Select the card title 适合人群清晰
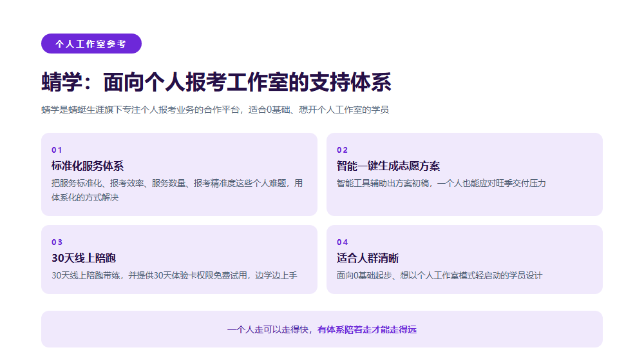The image size is (644, 352). [x=368, y=258]
